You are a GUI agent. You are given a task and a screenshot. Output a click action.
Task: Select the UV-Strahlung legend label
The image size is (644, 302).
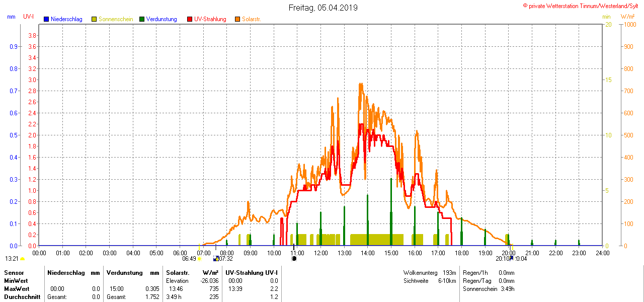[x=210, y=19]
